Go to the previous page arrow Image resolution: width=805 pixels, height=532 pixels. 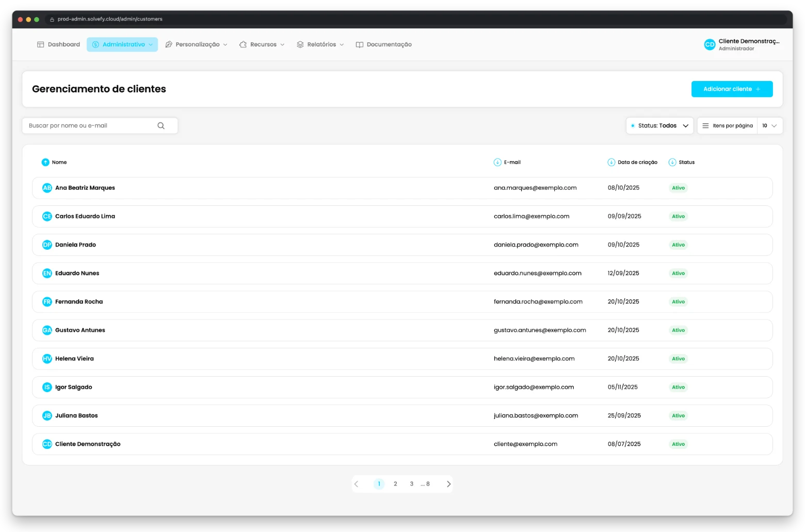point(356,484)
